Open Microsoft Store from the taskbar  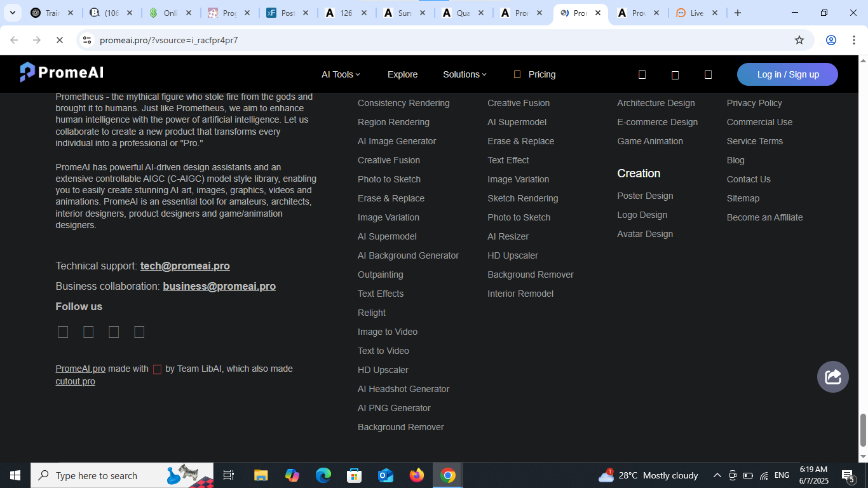coord(355,475)
